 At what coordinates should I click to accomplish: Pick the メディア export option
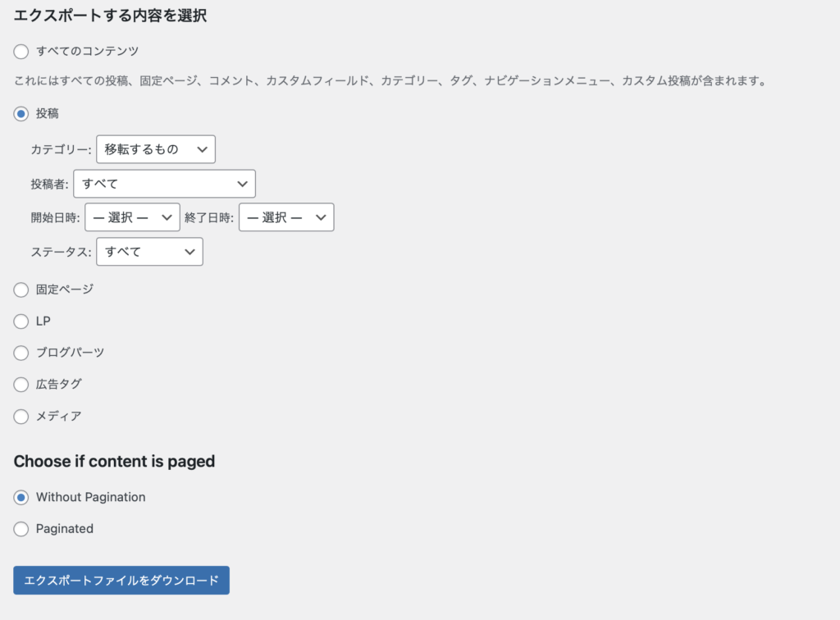[21, 416]
